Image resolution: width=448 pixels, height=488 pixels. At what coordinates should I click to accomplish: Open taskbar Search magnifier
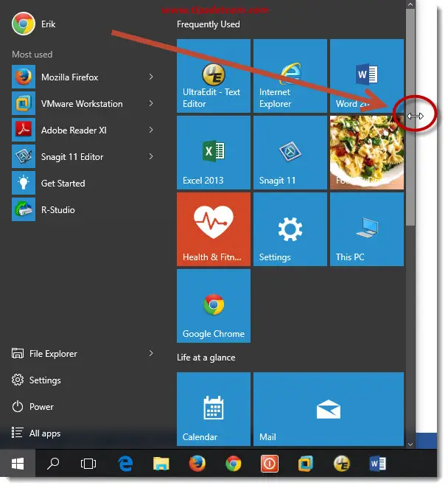point(53,464)
